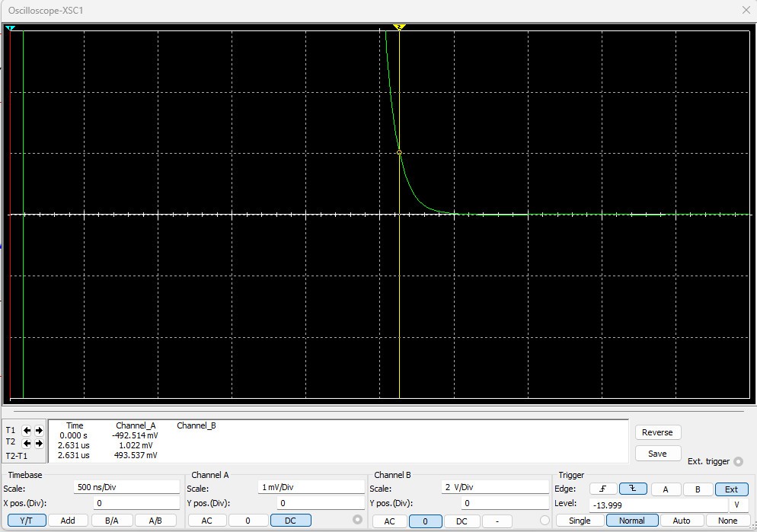757x532 pixels.
Task: Select the cyan cursor 1 marker above the display
Action: [x=10, y=27]
